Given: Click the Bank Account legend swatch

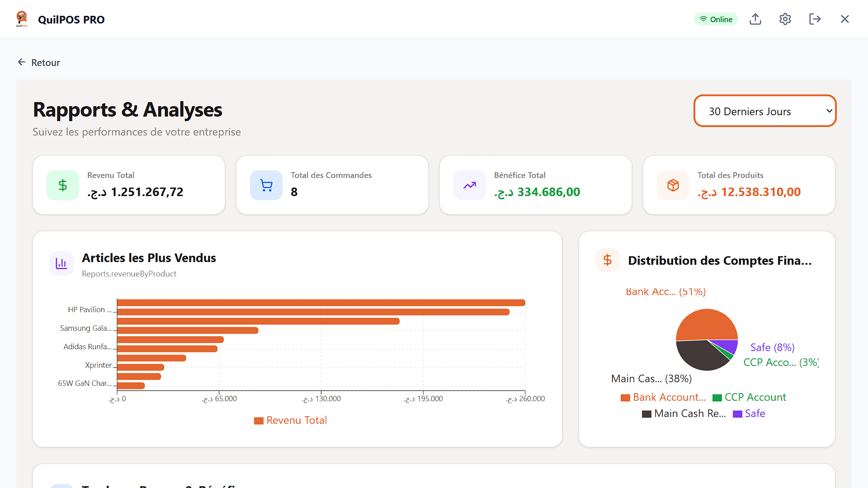Looking at the screenshot, I should [x=625, y=398].
